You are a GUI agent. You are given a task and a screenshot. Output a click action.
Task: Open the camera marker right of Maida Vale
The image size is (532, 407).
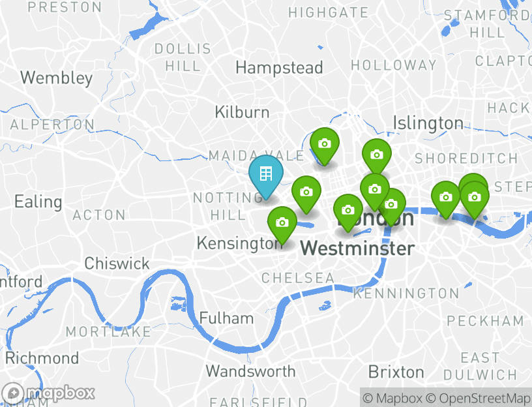pos(325,145)
